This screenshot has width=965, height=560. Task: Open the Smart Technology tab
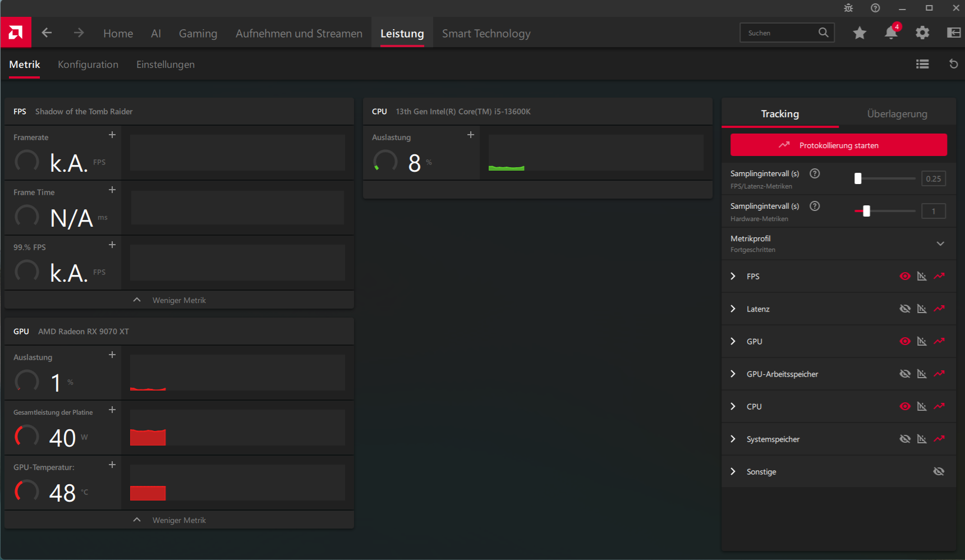(486, 34)
